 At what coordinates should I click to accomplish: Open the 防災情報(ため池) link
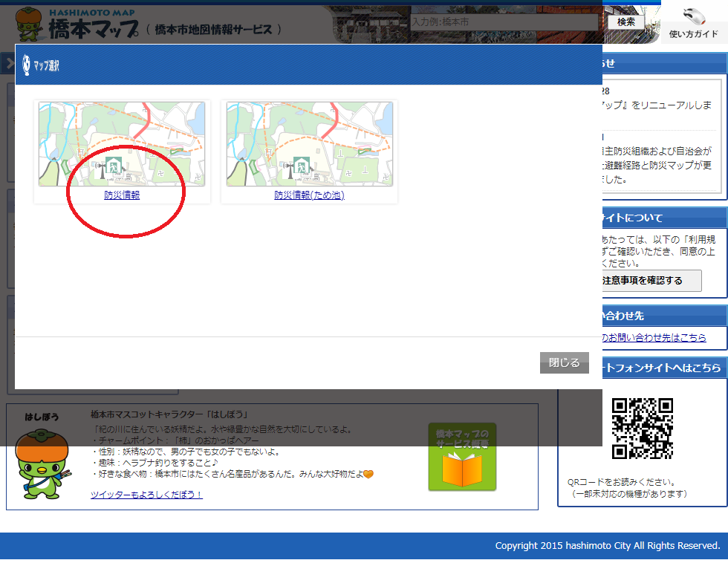click(309, 195)
